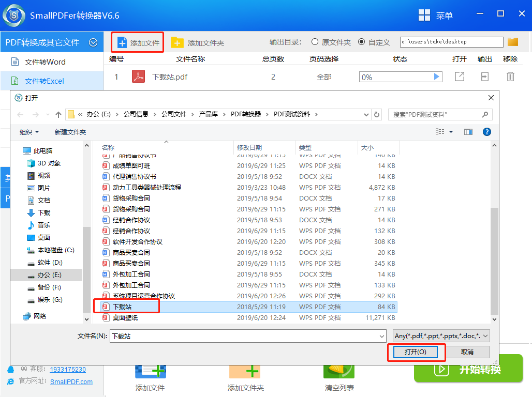This screenshot has height=397, width=532.
Task: Click the Internet Explorer icon beside 官方网址
Action: 11,381
